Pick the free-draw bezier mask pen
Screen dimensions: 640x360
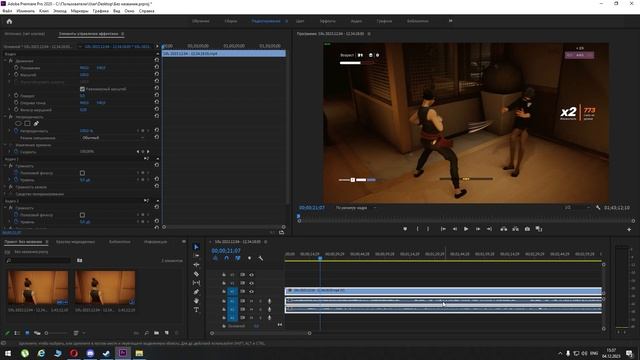pos(36,123)
